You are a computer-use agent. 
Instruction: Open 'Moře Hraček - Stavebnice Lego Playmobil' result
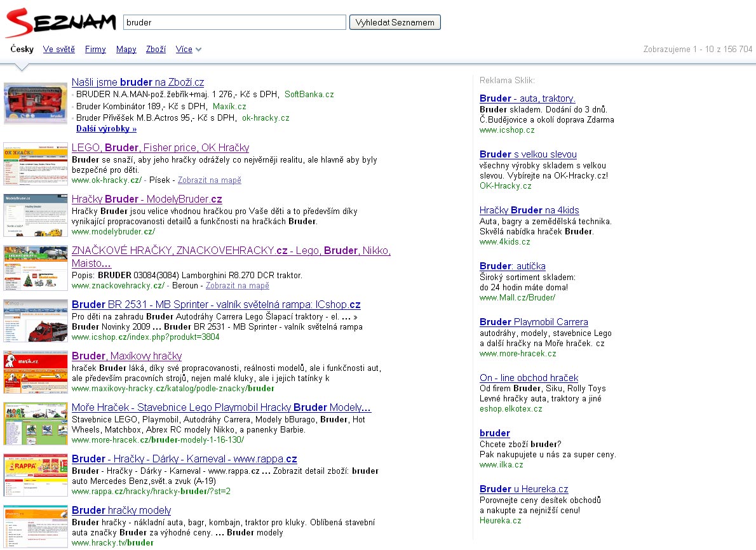tap(221, 408)
